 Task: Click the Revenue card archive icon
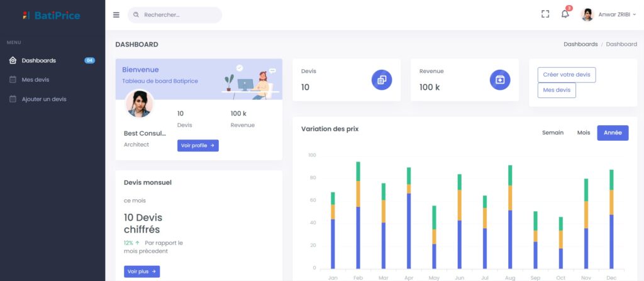pyautogui.click(x=499, y=80)
